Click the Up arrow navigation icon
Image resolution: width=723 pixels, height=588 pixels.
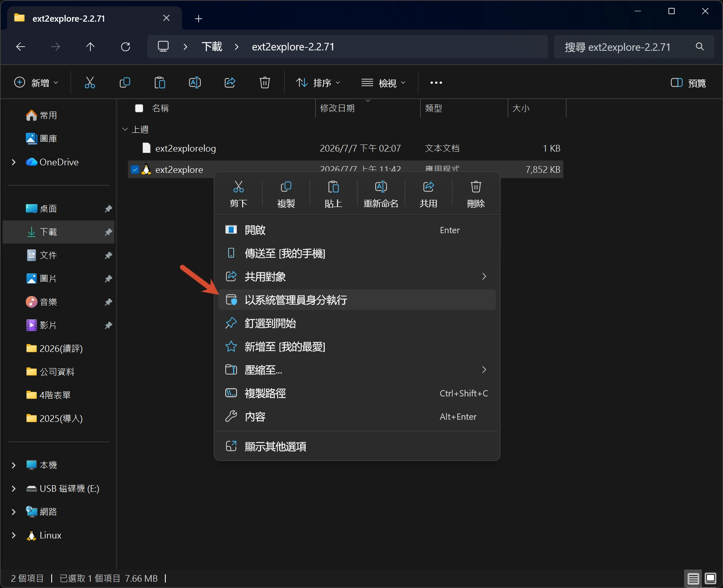tap(90, 47)
